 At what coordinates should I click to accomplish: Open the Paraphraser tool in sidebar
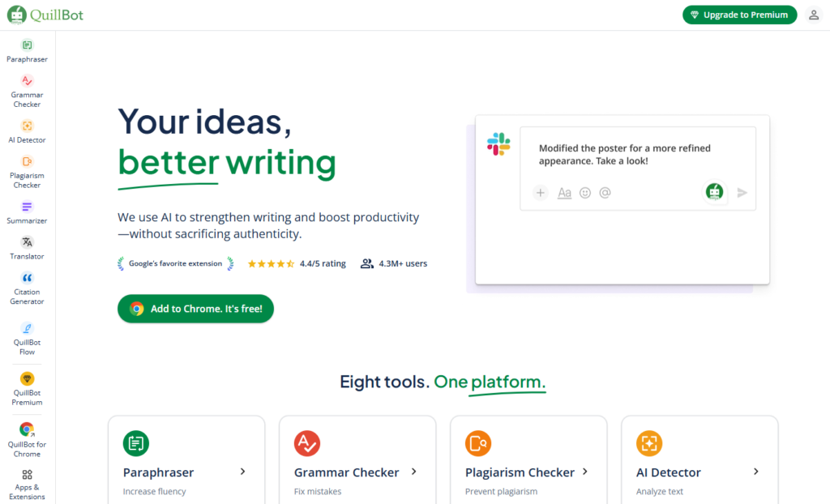28,45
